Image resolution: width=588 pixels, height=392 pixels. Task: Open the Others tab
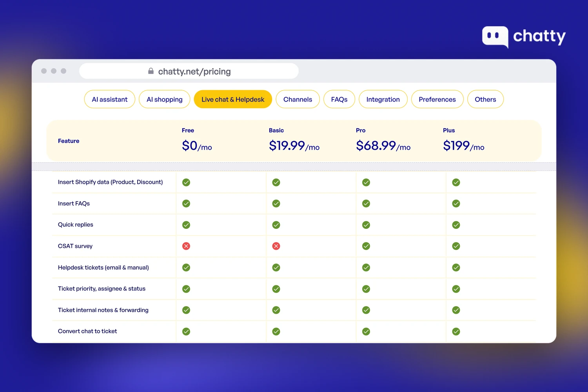(486, 99)
